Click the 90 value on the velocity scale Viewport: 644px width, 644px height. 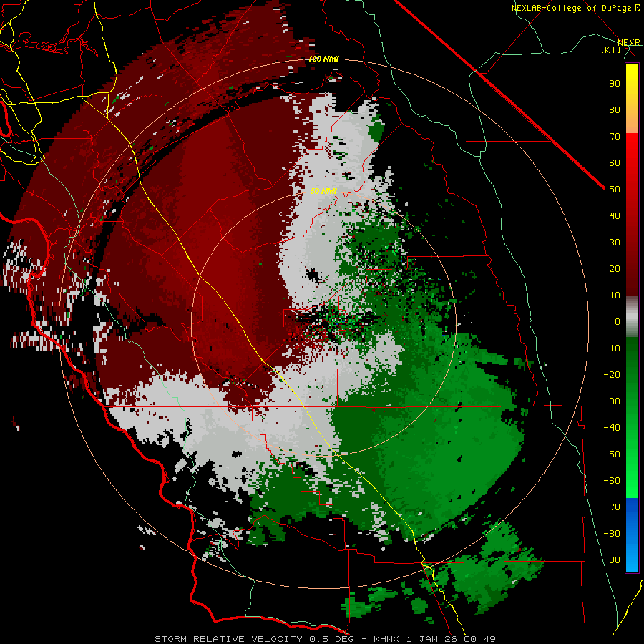615,84
